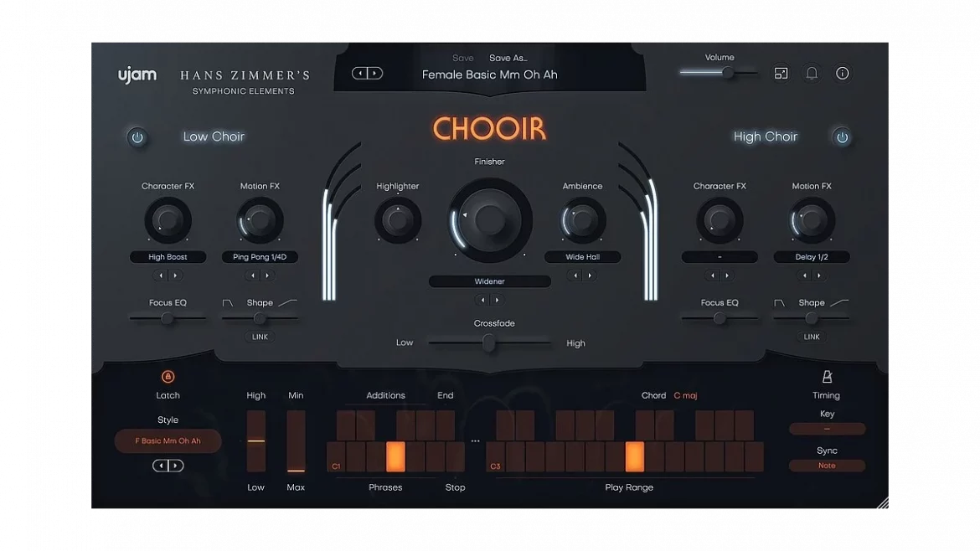980x551 pixels.
Task: Move the Crossfade slider toward High
Action: click(519, 342)
